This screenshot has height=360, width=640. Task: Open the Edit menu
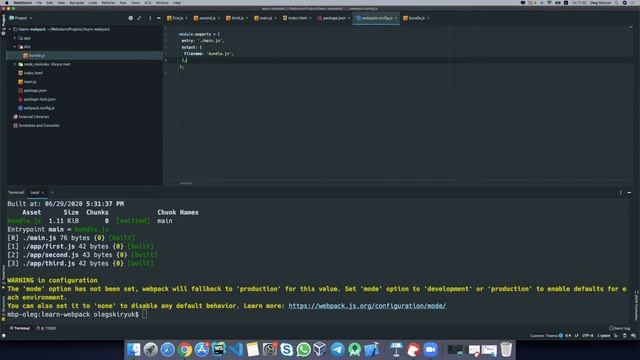(49, 3)
